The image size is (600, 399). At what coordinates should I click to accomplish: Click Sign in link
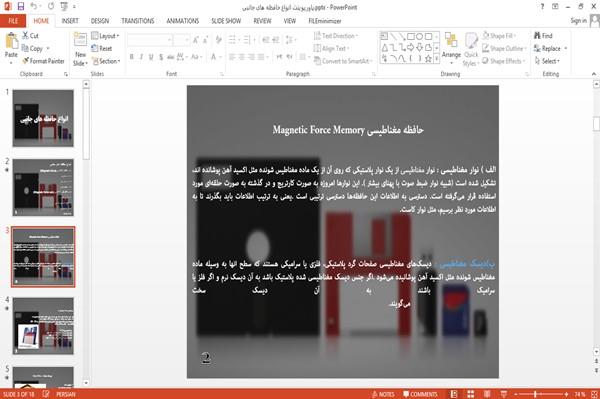coord(578,21)
